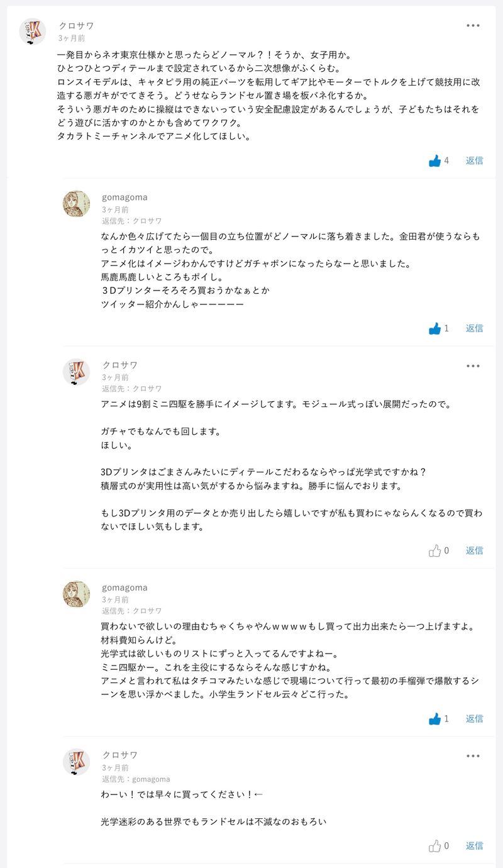Open three-dot menu on クロサワ's ミニ四駆 reply
This screenshot has width=503, height=868.
[x=473, y=365]
